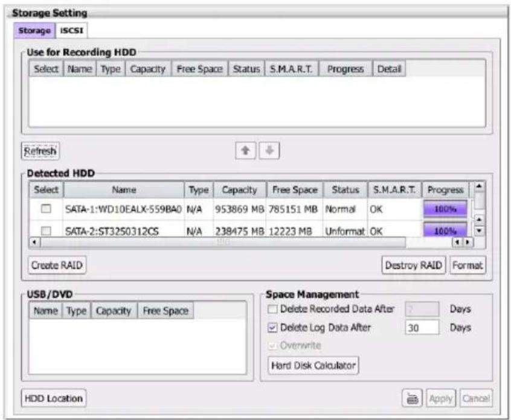
Task: Sort Detected HDD by Name column
Action: (124, 190)
